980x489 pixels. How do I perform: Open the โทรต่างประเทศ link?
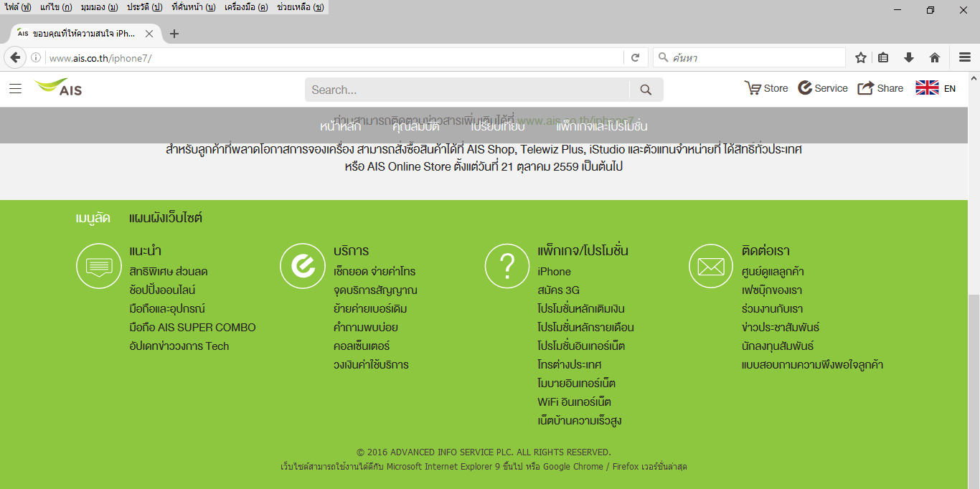point(570,365)
